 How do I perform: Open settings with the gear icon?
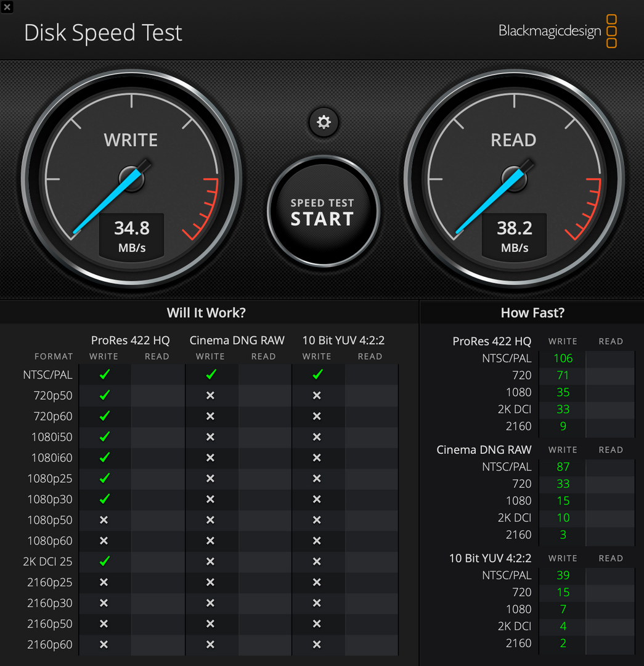[324, 122]
